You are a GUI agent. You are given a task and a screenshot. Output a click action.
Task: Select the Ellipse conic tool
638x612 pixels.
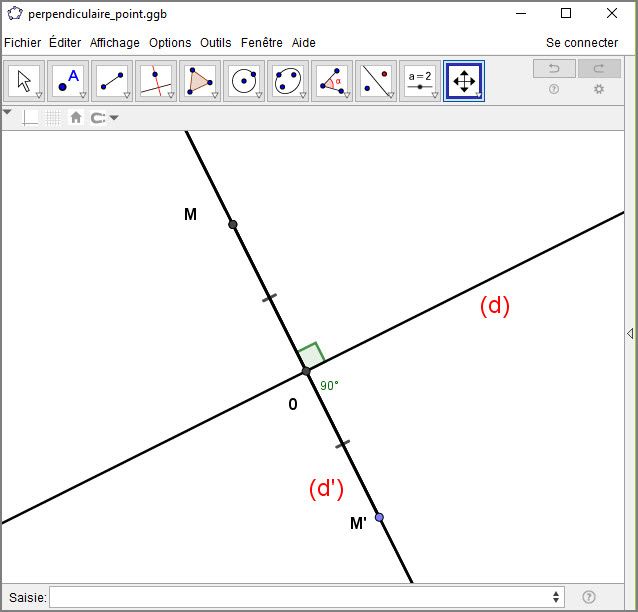click(x=288, y=81)
